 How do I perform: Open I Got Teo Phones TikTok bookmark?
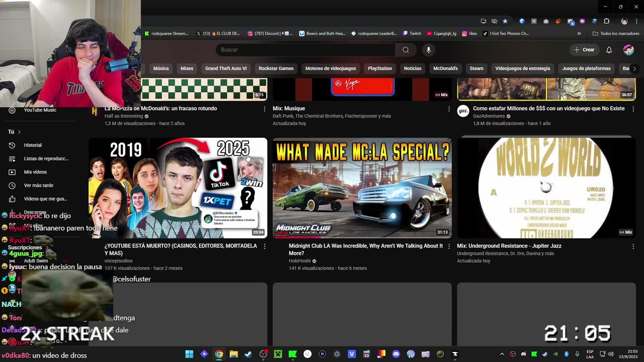coord(506,34)
